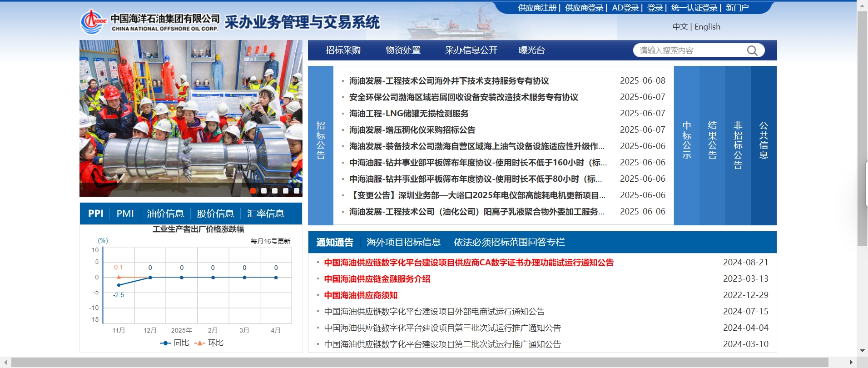Screen dimensions: 868x368
Task: Open the 招标采购 navigation menu
Action: click(343, 50)
